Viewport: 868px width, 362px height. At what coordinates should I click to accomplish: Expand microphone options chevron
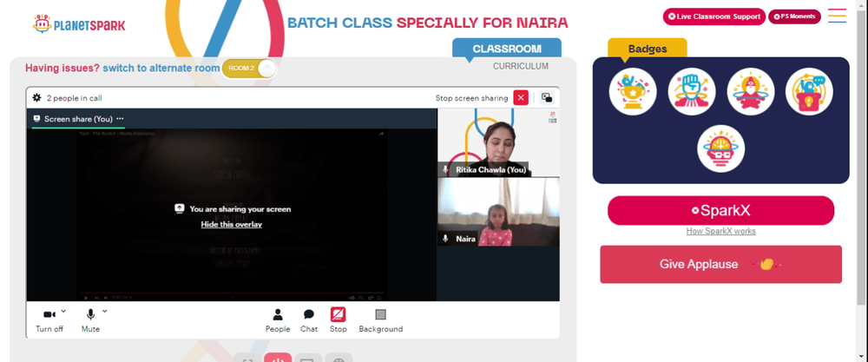pyautogui.click(x=105, y=311)
